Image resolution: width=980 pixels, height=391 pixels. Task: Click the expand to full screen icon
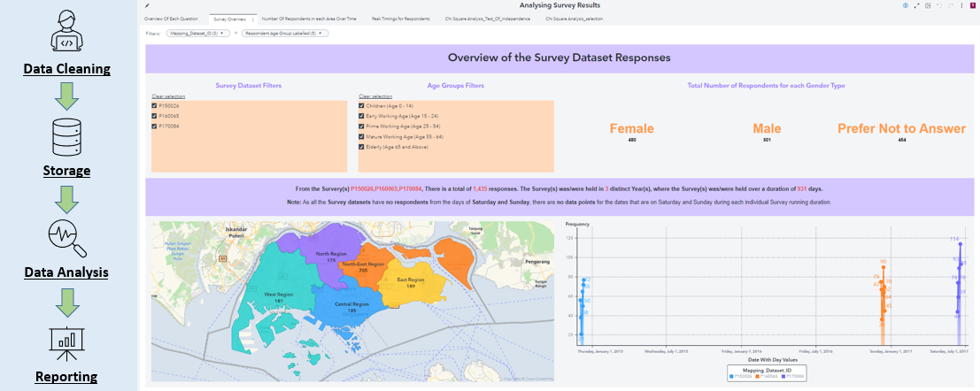pos(917,5)
